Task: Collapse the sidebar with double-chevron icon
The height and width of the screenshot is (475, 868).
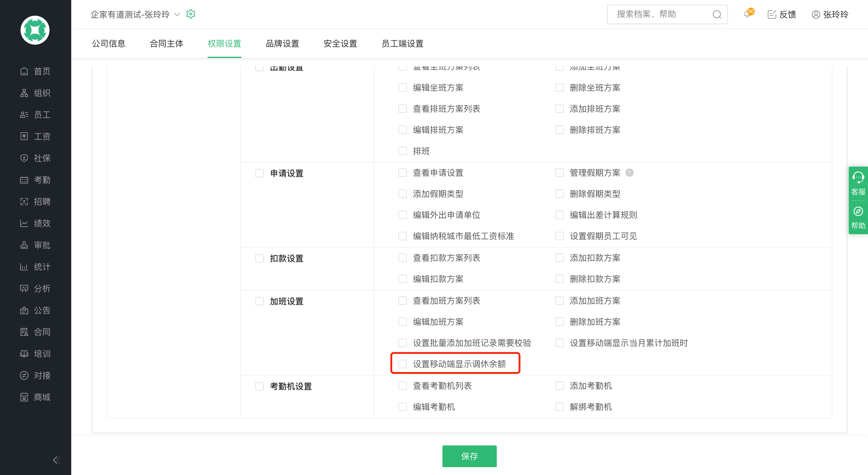Action: (x=57, y=460)
